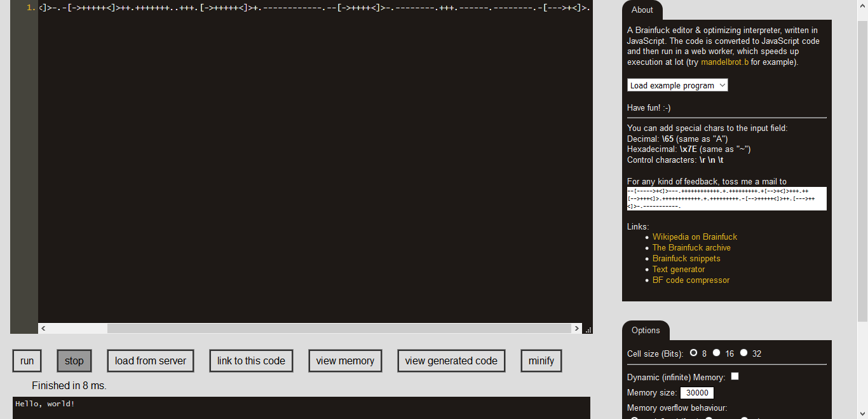Enable the Dynamic (infinite) Memory checkbox
Screen dimensions: 868x419
pyautogui.click(x=735, y=376)
